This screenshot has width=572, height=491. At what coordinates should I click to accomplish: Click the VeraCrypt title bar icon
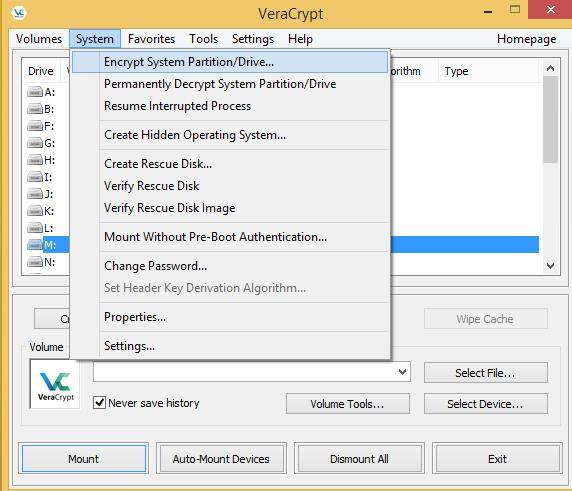click(19, 13)
